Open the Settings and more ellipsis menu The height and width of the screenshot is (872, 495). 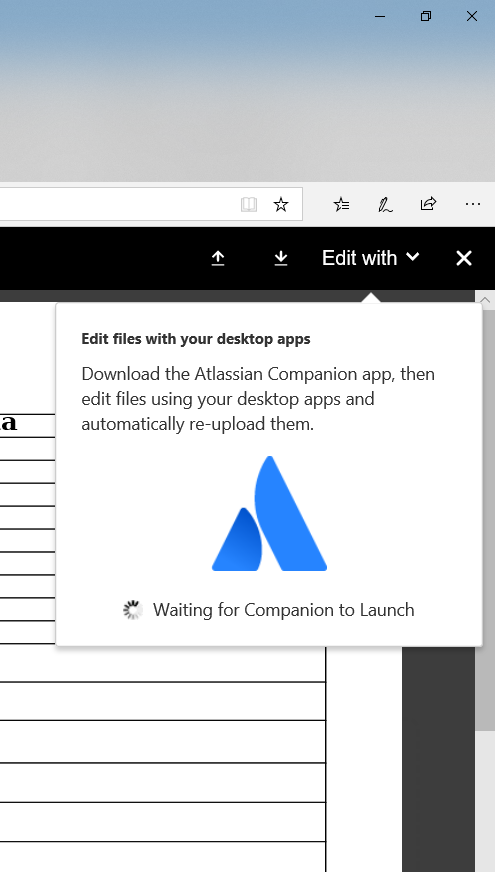(472, 205)
